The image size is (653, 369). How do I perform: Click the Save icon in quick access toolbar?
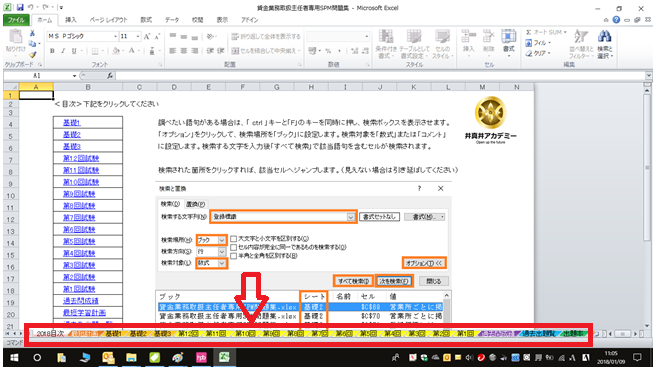pyautogui.click(x=20, y=7)
